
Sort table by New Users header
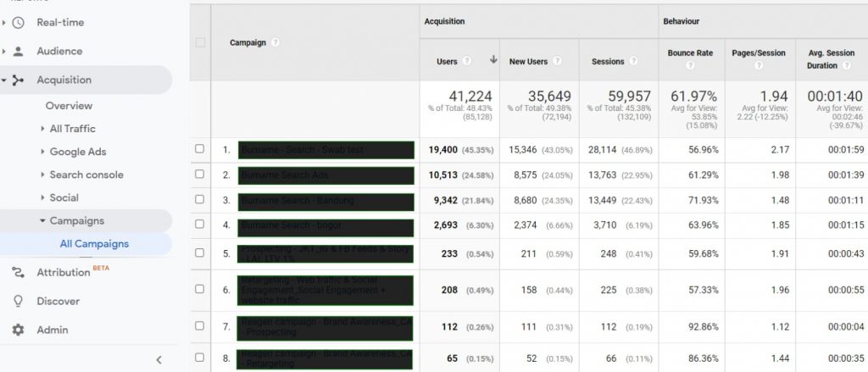528,62
